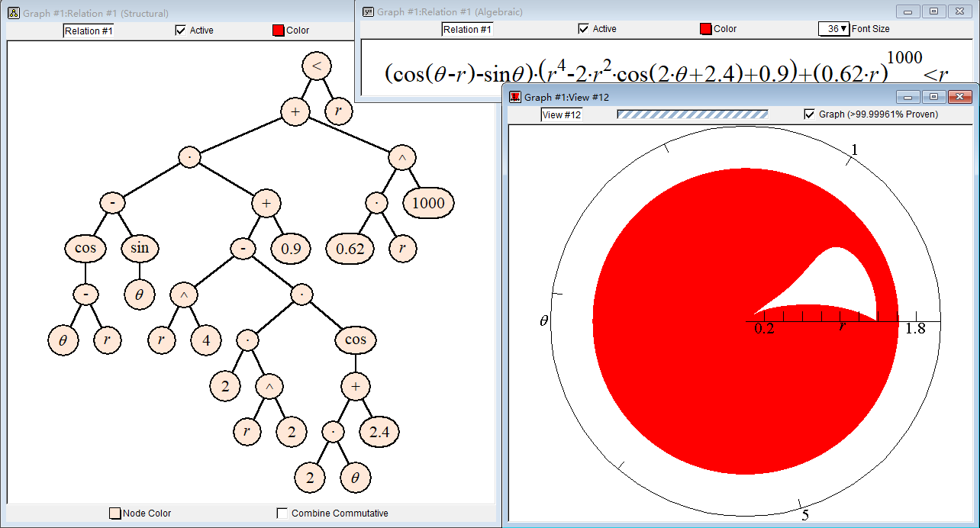Click the 'θ' axis label left of the graph
Viewport: 980px width, 528px height.
[x=544, y=320]
